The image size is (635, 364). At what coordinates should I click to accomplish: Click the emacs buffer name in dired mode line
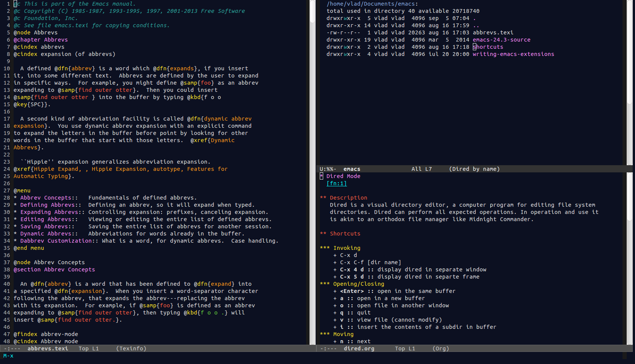(352, 169)
